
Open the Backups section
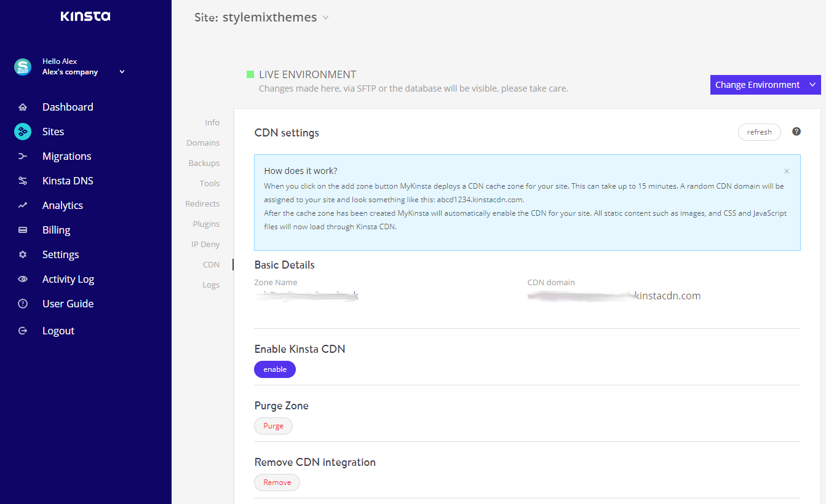coord(204,162)
